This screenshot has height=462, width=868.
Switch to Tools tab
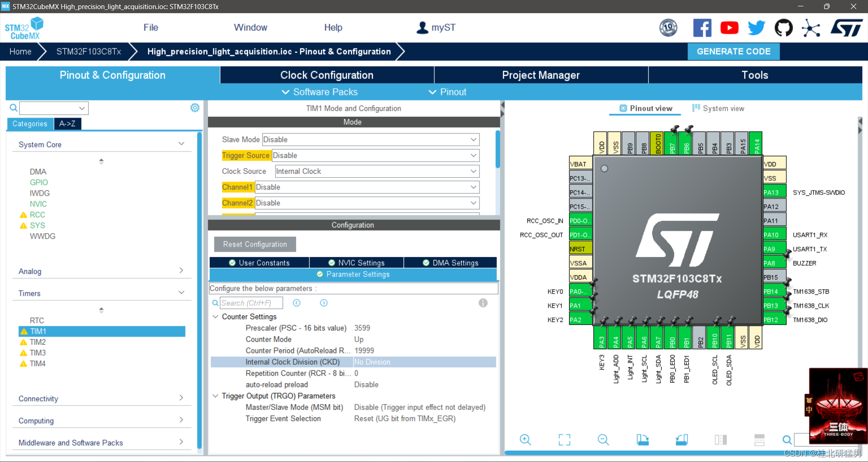click(x=755, y=75)
